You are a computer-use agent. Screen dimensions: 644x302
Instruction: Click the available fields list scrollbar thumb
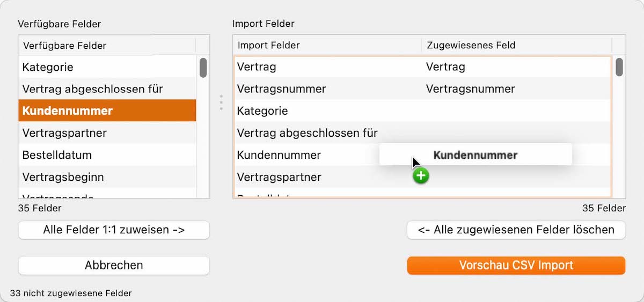[203, 68]
